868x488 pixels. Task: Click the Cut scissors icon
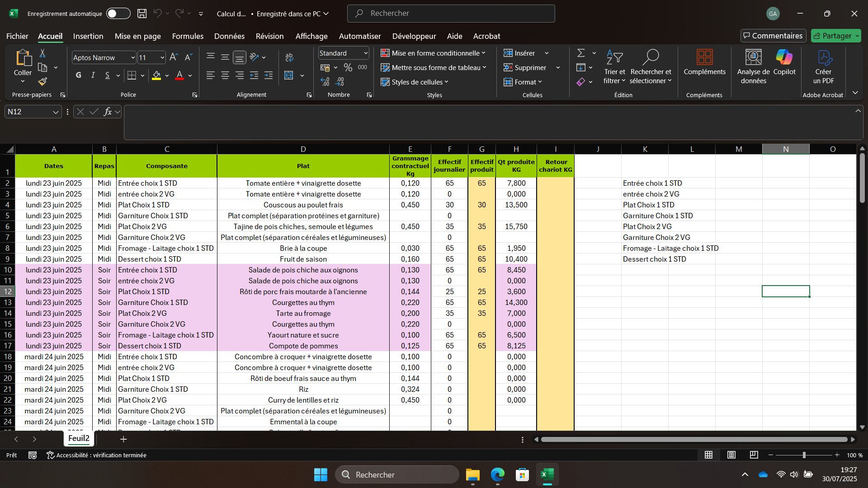coord(42,53)
